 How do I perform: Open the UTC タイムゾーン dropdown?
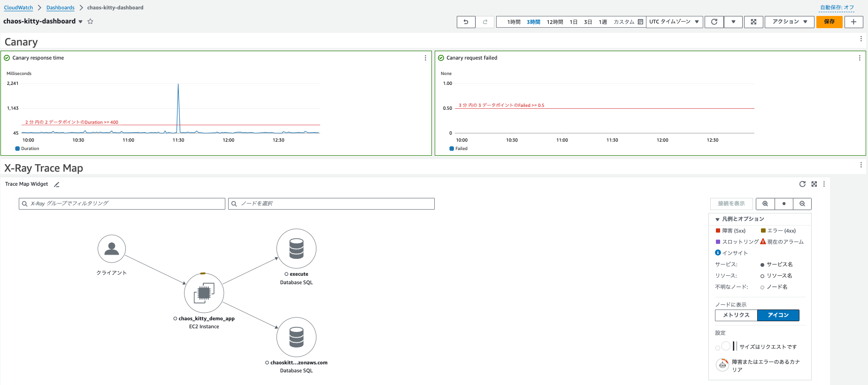674,22
